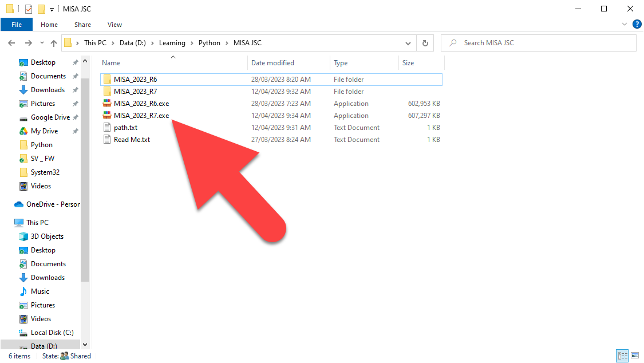Open 3D Objects under This PC
The height and width of the screenshot is (363, 644).
tap(47, 236)
